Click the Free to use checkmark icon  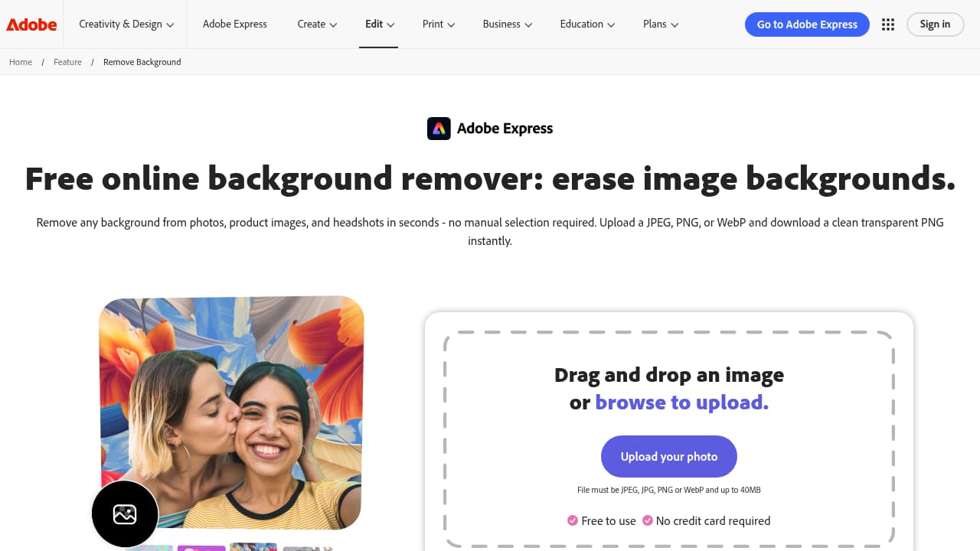coord(573,520)
